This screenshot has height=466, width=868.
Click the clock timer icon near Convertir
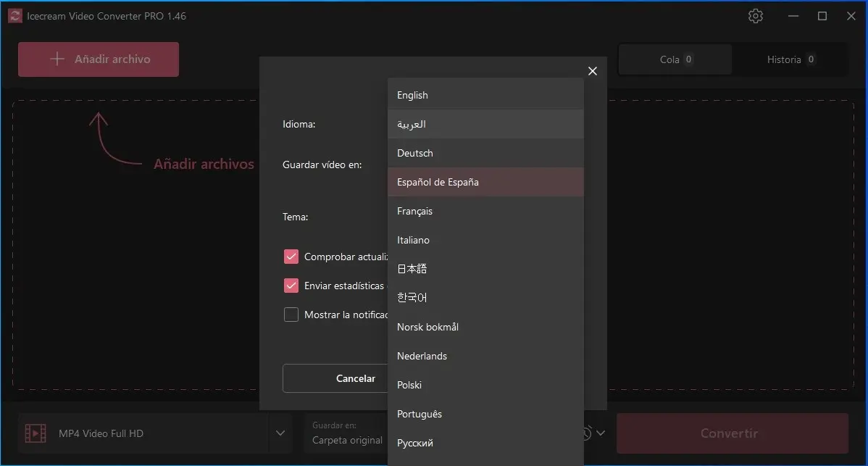pyautogui.click(x=587, y=433)
